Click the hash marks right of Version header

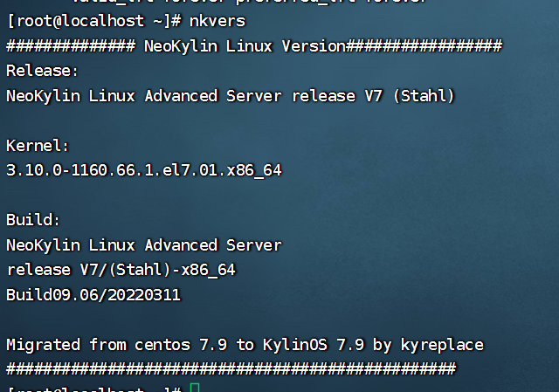tap(424, 46)
